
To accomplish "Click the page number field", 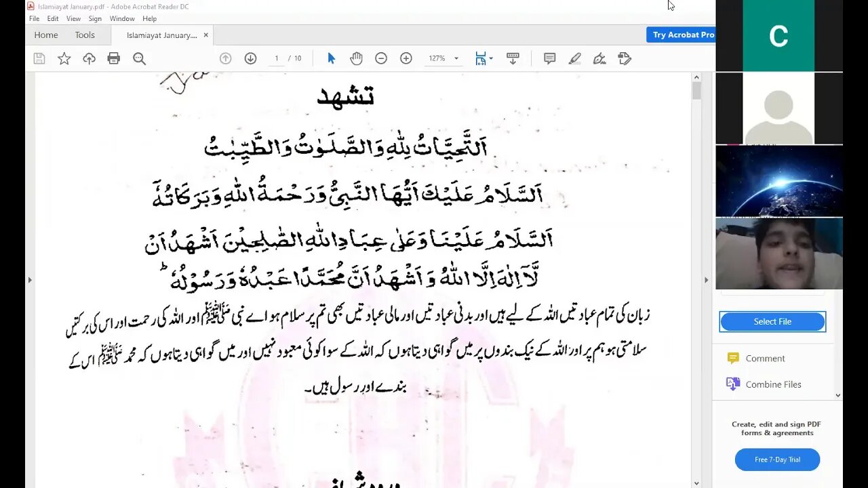I will coord(277,58).
